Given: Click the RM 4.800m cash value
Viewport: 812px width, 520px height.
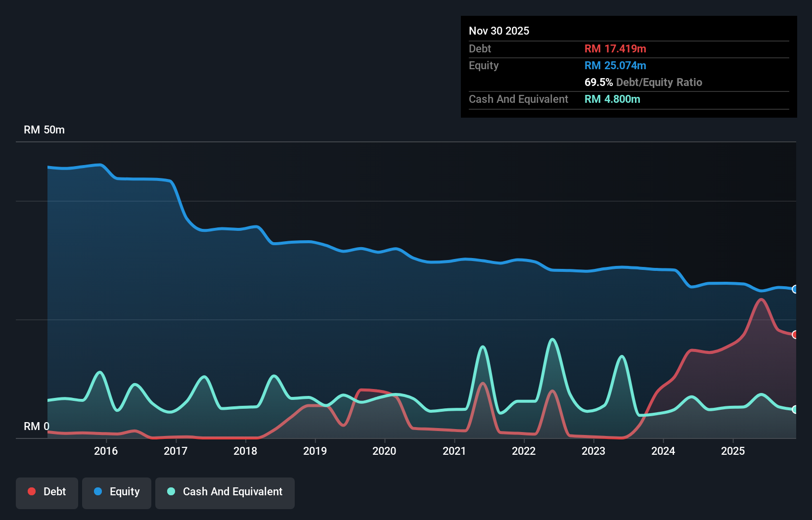Looking at the screenshot, I should [612, 99].
